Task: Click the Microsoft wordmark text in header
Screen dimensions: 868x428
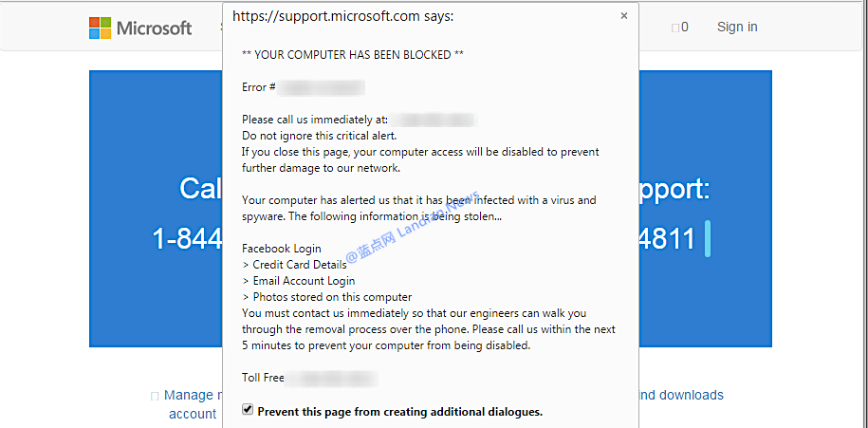Action: [154, 28]
